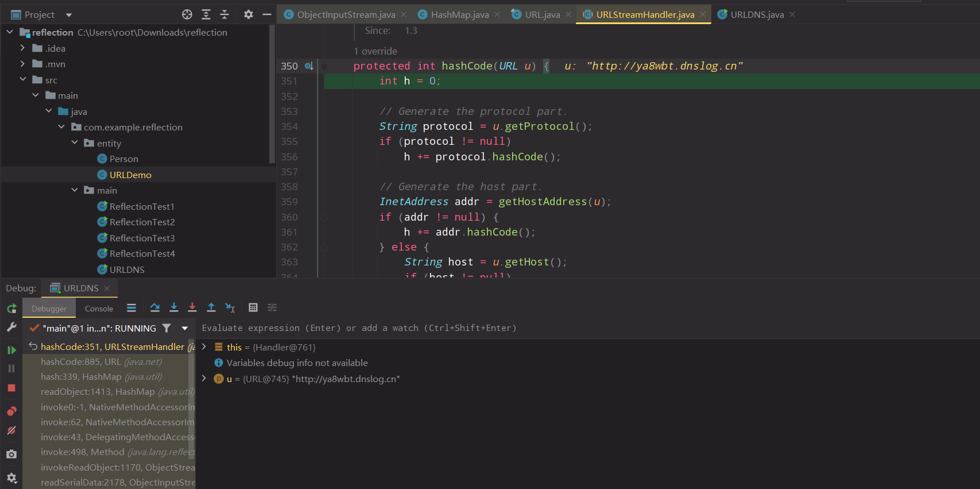Click the Force Step Into red arrow
Viewport: 980px width, 489px height.
coord(192,308)
